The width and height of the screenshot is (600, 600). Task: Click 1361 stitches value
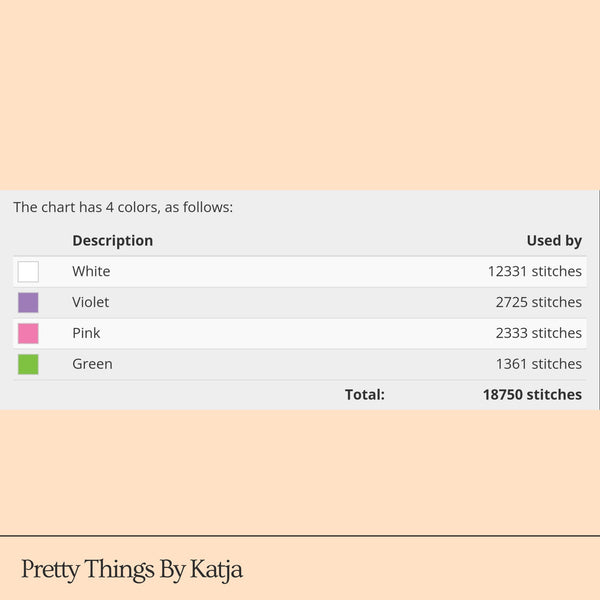coord(538,364)
